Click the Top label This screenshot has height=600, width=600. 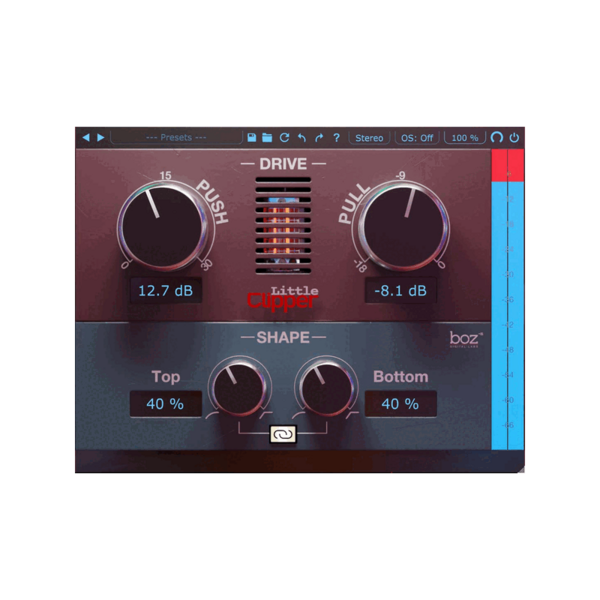tap(166, 377)
